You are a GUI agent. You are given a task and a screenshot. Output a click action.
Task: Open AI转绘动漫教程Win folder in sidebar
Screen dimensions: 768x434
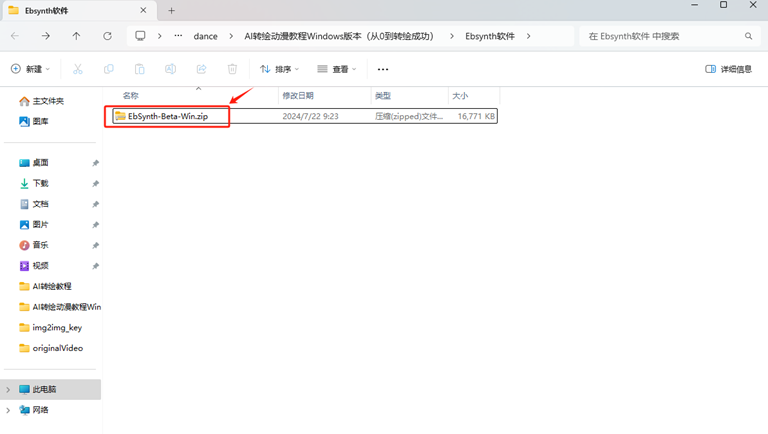pyautogui.click(x=60, y=307)
